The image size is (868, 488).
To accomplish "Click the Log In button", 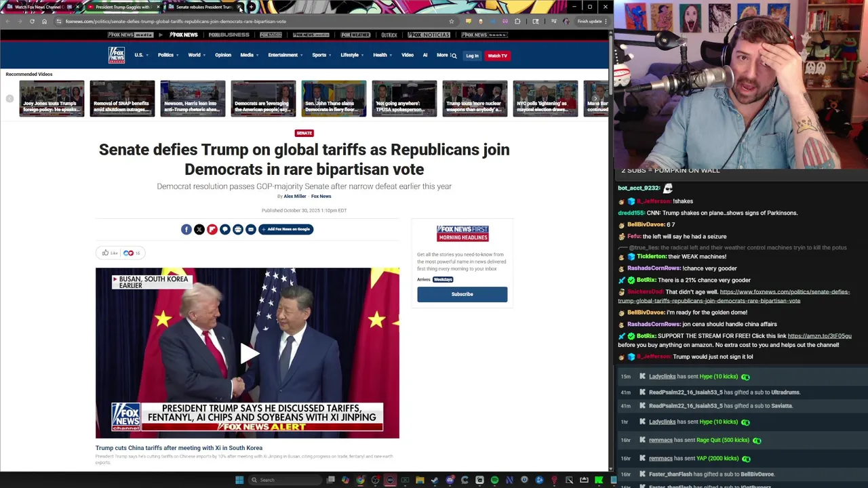I will pos(472,56).
